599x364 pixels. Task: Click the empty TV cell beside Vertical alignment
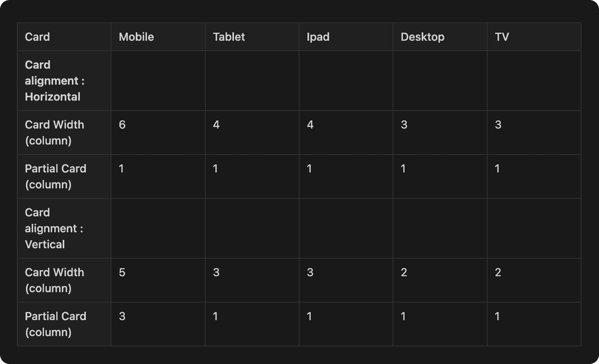point(534,228)
